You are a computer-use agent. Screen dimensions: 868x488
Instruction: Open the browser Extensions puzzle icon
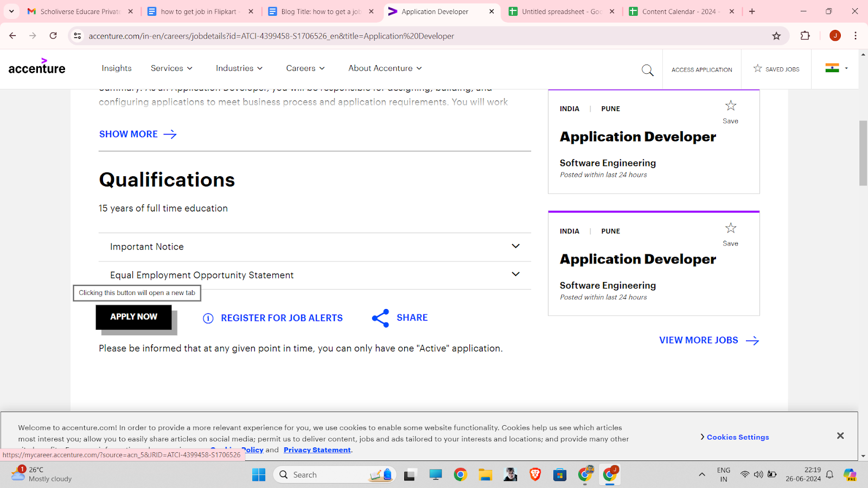pyautogui.click(x=805, y=36)
